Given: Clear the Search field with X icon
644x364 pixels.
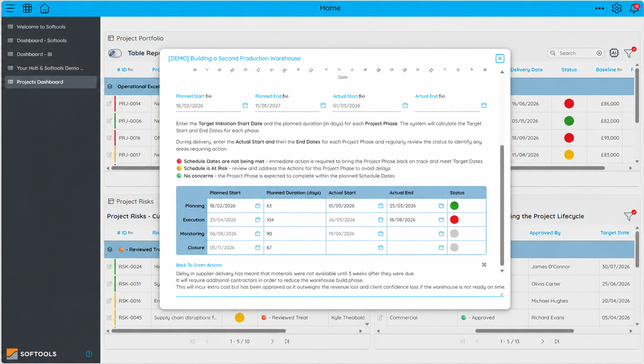Looking at the screenshot, I should point(599,53).
